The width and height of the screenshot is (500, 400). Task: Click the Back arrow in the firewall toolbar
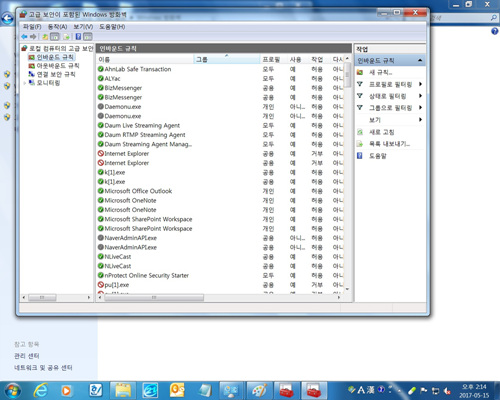[24, 37]
